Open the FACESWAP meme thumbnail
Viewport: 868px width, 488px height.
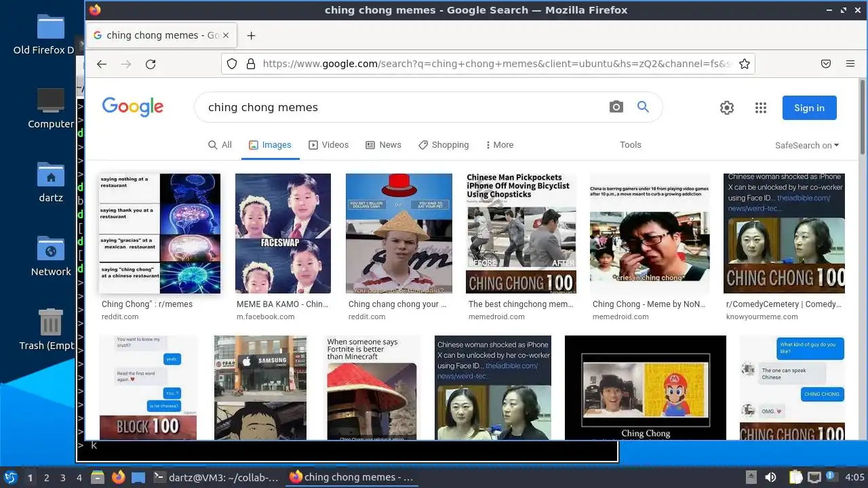tap(283, 233)
